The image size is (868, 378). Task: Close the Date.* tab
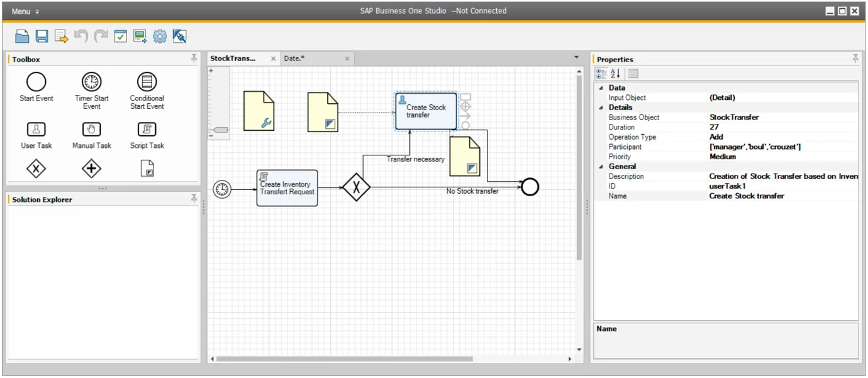click(x=347, y=58)
